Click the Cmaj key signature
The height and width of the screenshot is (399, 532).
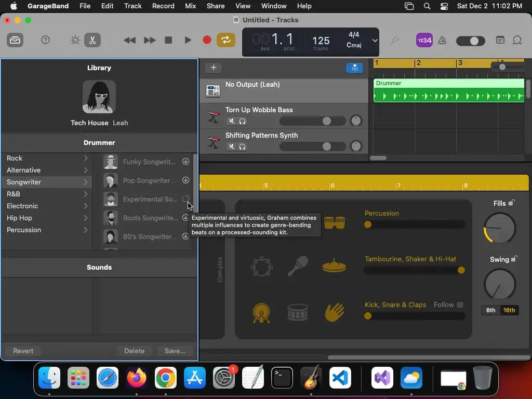354,45
